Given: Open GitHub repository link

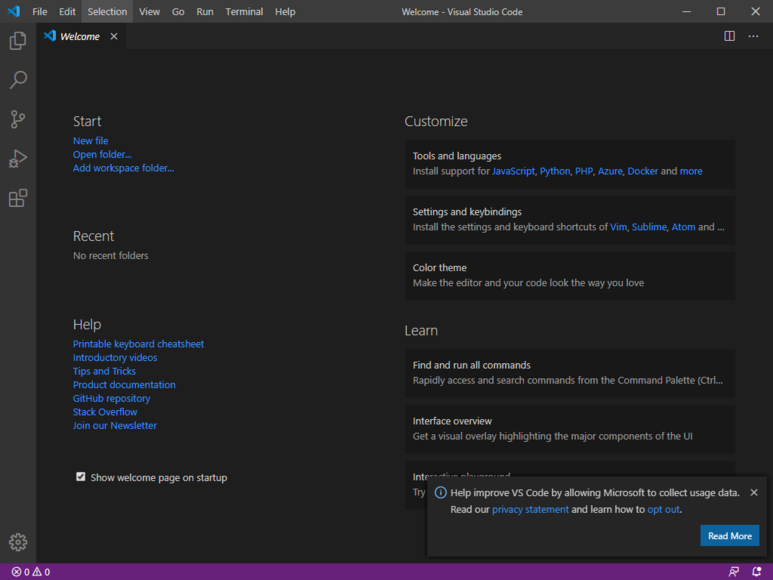Looking at the screenshot, I should click(111, 398).
